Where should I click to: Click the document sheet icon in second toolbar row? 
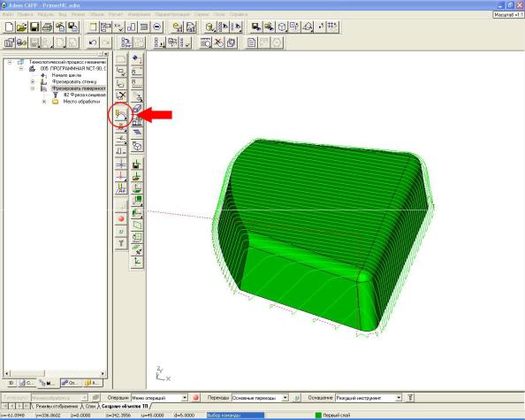(251, 42)
